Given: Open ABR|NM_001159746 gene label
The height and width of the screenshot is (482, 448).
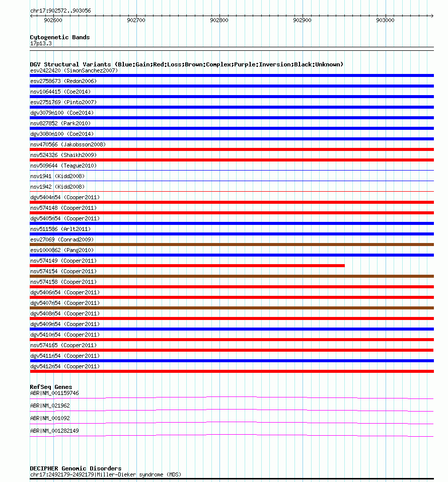Looking at the screenshot, I should [x=54, y=393].
